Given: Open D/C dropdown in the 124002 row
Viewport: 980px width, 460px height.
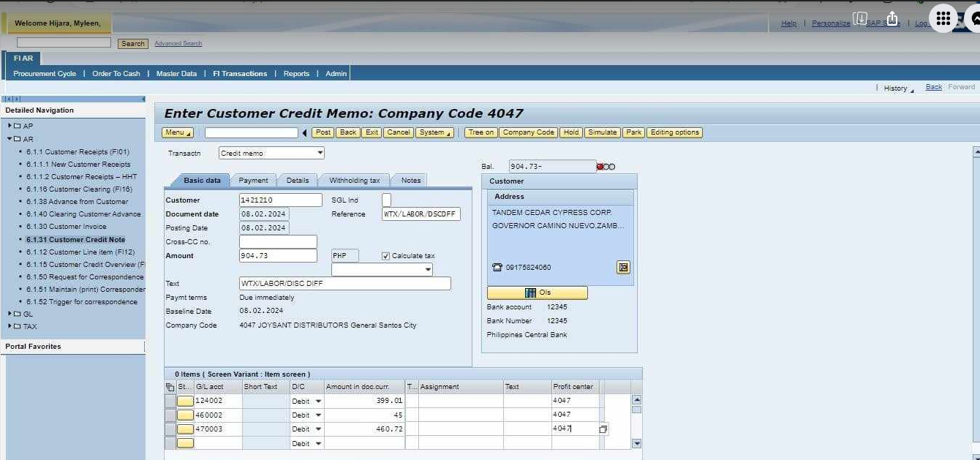Looking at the screenshot, I should pyautogui.click(x=317, y=401).
